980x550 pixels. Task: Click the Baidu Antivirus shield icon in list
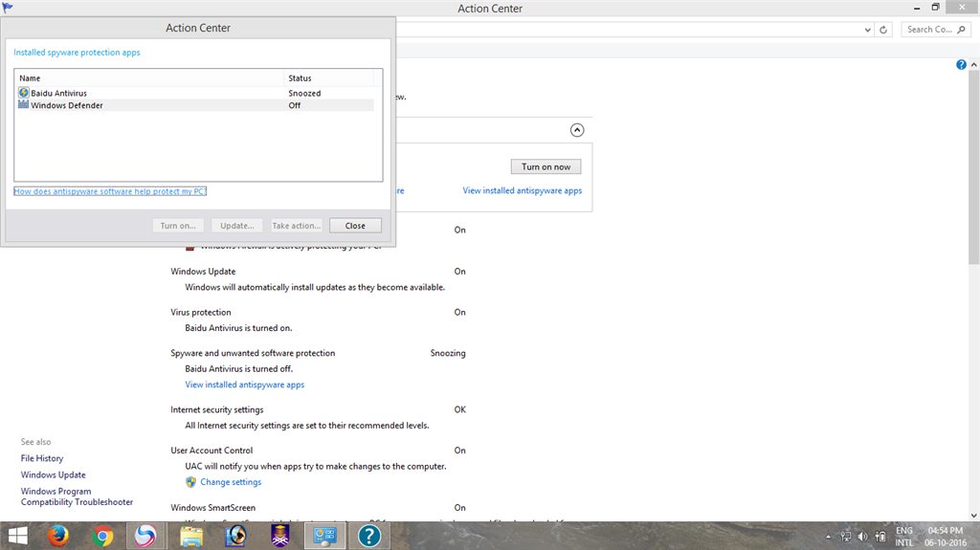tap(24, 93)
